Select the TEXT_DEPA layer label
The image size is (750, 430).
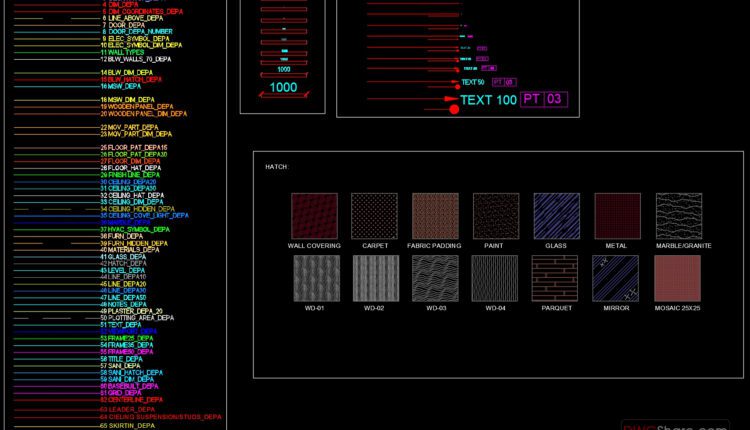coord(124,325)
